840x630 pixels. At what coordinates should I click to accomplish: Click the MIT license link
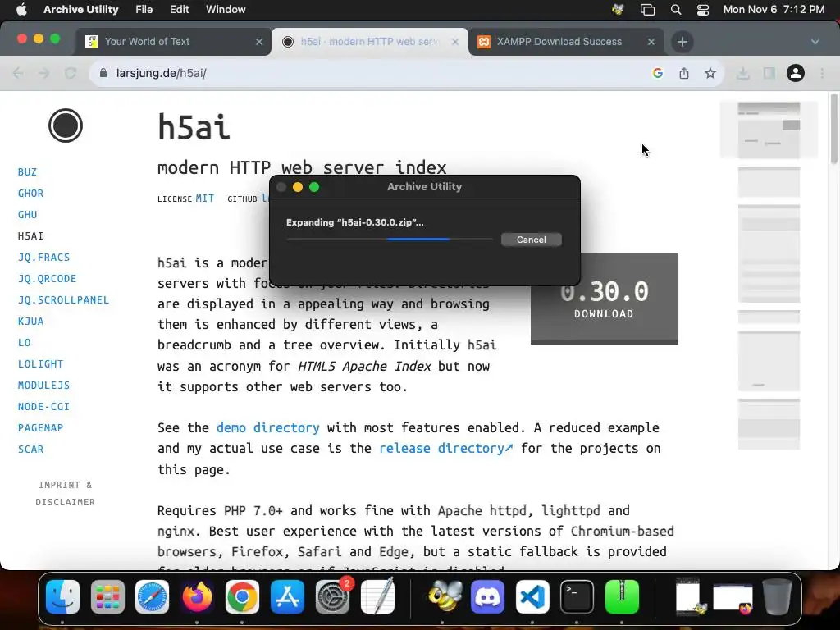point(204,199)
